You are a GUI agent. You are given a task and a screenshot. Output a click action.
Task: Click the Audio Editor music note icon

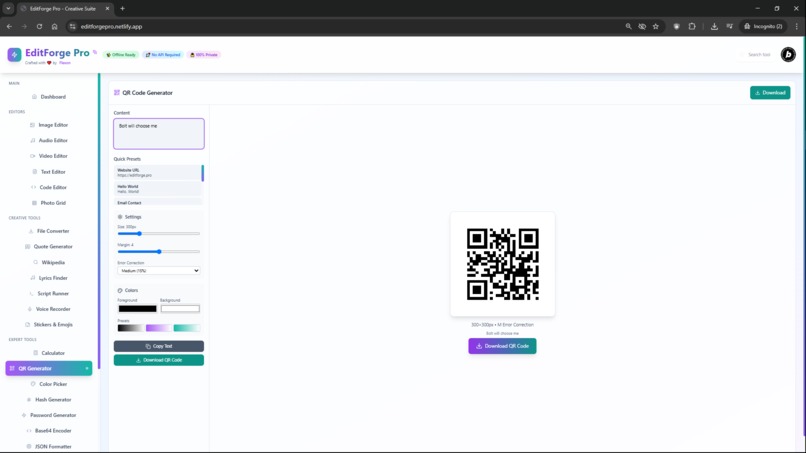33,140
